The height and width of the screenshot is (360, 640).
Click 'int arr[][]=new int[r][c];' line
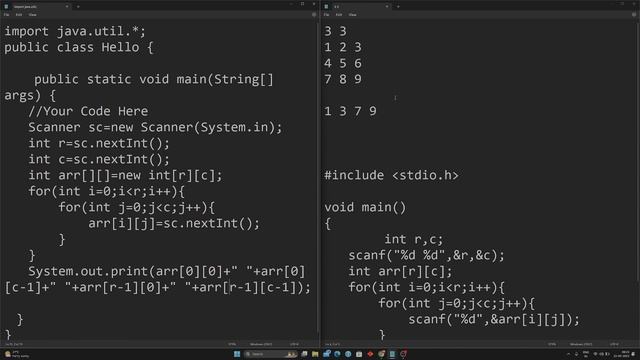pyautogui.click(x=125, y=175)
